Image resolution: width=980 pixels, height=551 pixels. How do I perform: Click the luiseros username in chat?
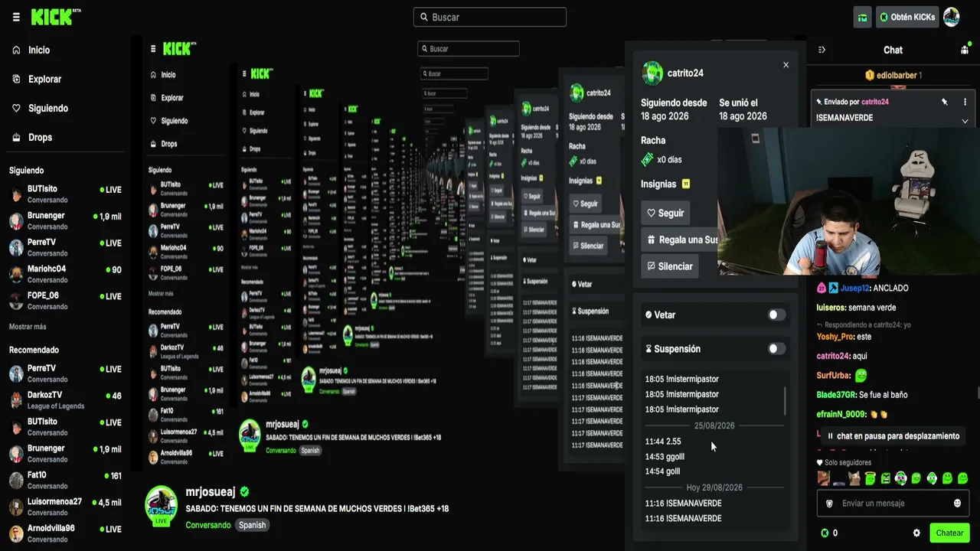(x=831, y=308)
